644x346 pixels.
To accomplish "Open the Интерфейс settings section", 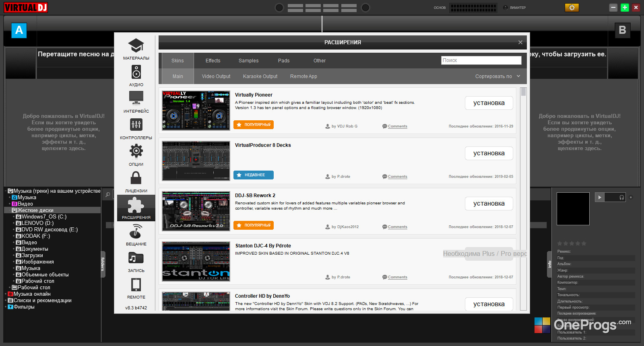I will click(x=136, y=102).
